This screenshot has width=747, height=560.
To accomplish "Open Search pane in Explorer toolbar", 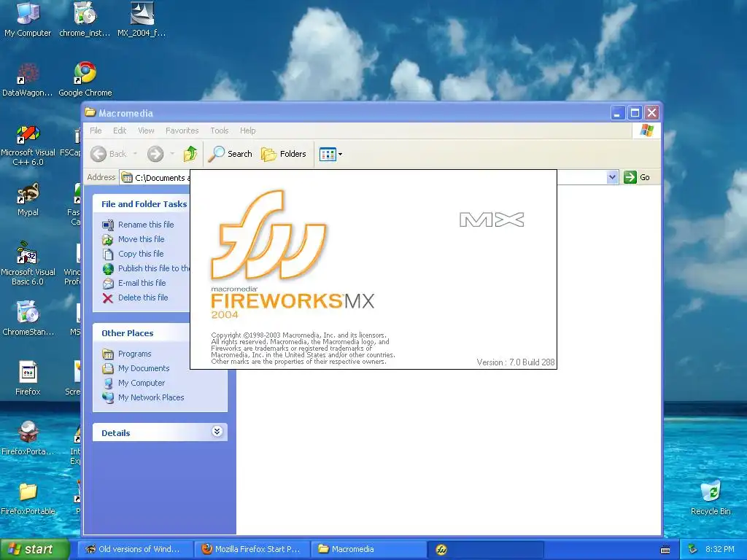I will pos(230,154).
